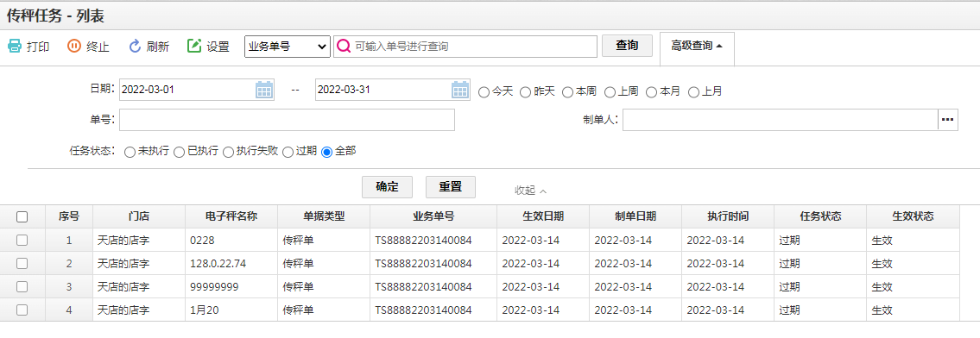This screenshot has width=980, height=338.
Task: Select the 上周 radio option
Action: click(610, 92)
